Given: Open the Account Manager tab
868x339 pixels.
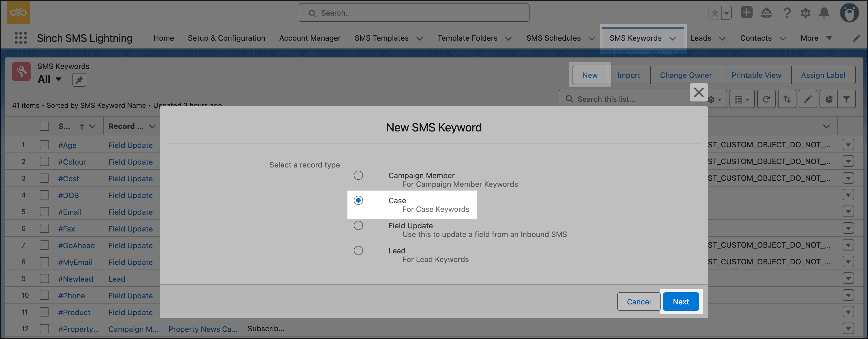Looking at the screenshot, I should click(x=310, y=38).
